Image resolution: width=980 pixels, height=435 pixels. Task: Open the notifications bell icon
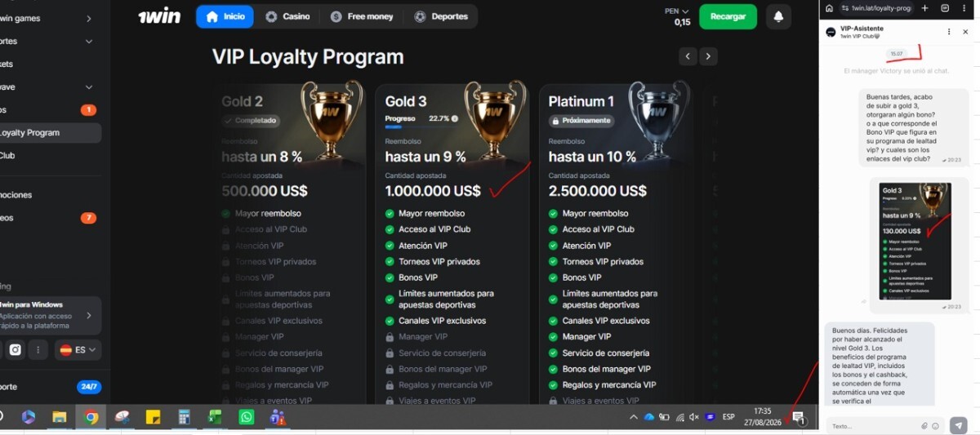point(778,16)
